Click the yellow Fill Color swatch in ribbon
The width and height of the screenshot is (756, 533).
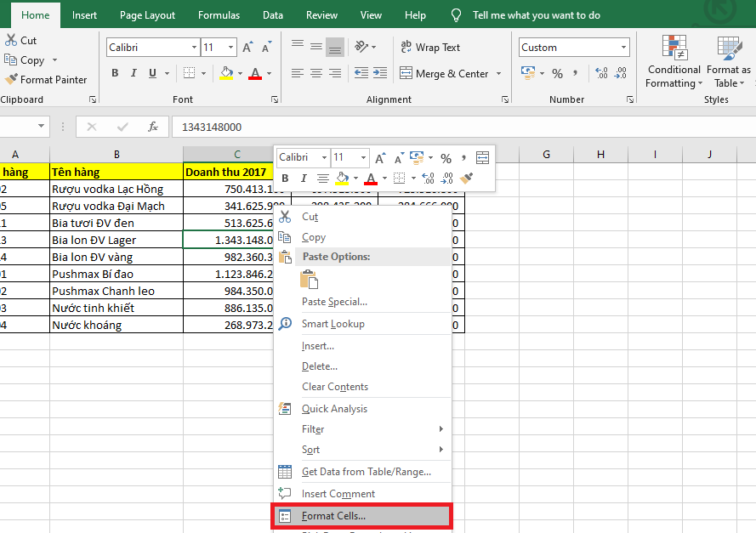tap(225, 74)
